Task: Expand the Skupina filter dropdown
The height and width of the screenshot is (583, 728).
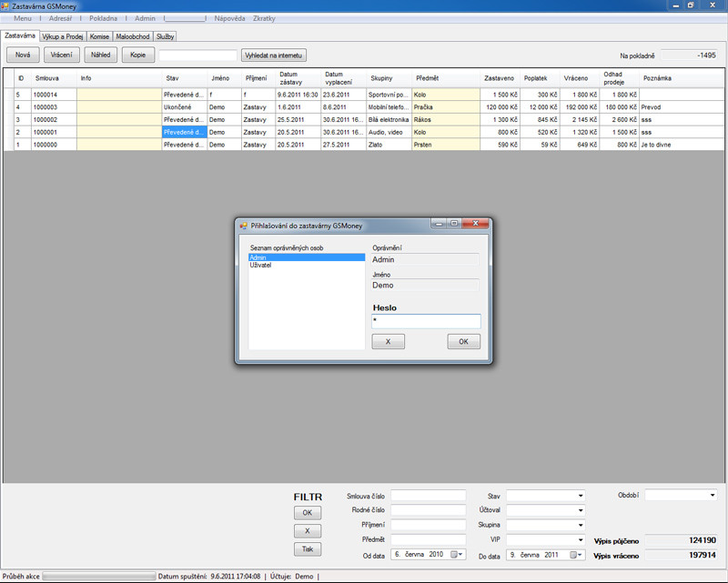Action: coord(581,525)
